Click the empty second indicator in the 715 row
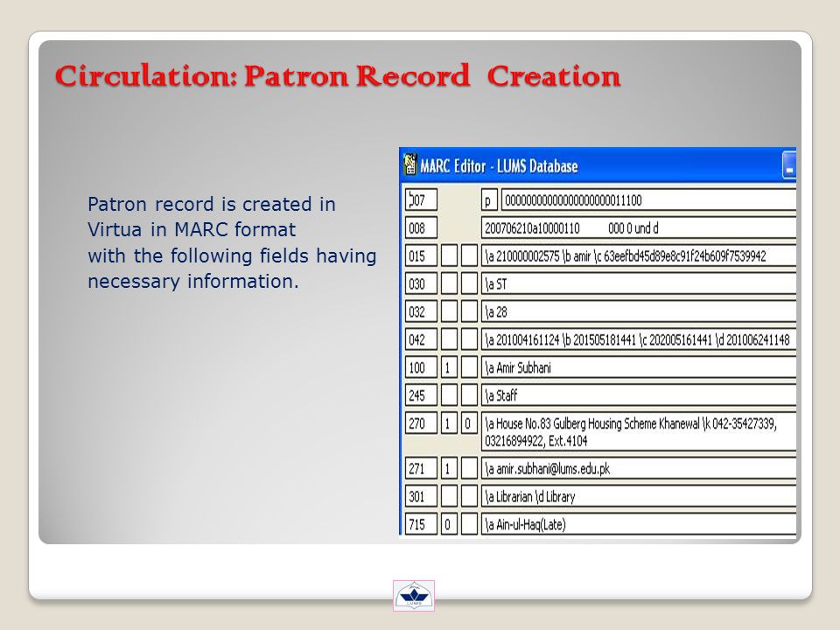Viewport: 840px width, 630px height. 469,523
